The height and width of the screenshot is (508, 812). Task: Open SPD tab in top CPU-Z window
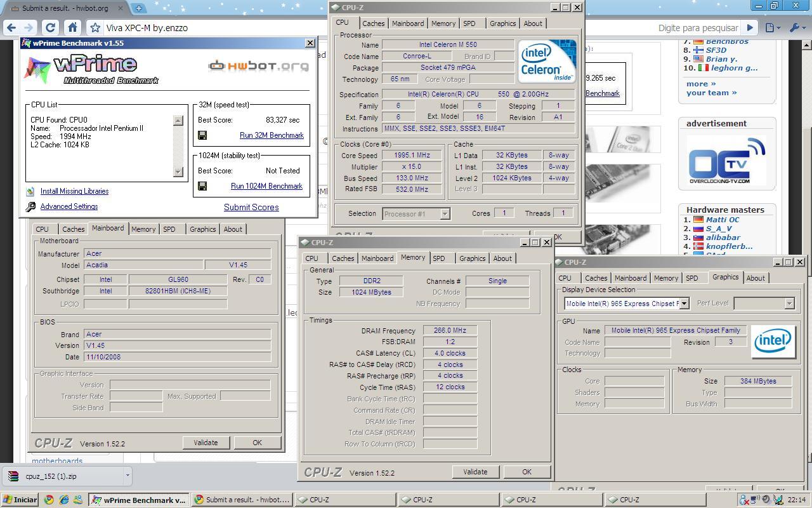pyautogui.click(x=469, y=23)
